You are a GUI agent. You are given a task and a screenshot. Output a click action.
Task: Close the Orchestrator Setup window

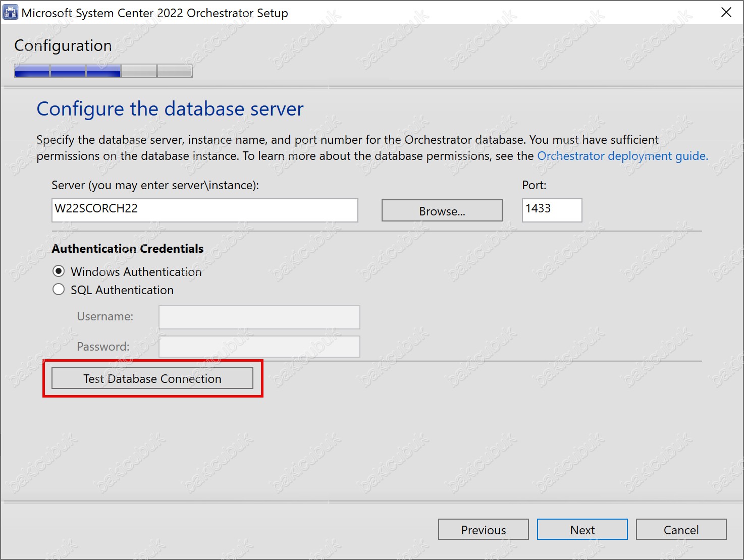(726, 12)
